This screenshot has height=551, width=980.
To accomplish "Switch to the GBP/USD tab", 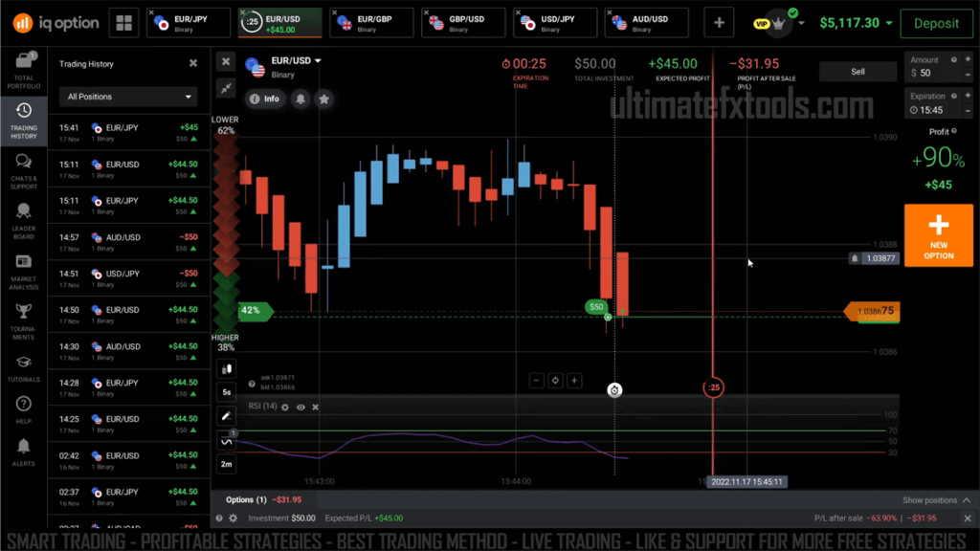I will tap(462, 22).
